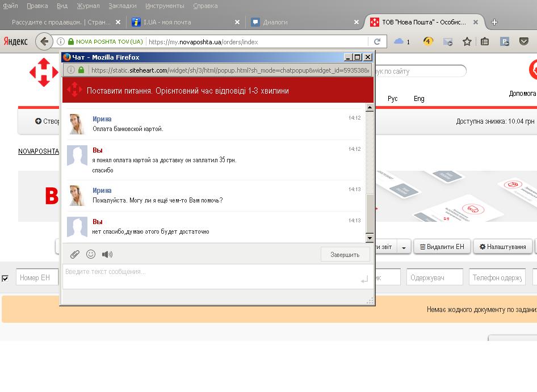The image size is (537, 392).
Task: Open the Закладки menu
Action: pyautogui.click(x=122, y=6)
